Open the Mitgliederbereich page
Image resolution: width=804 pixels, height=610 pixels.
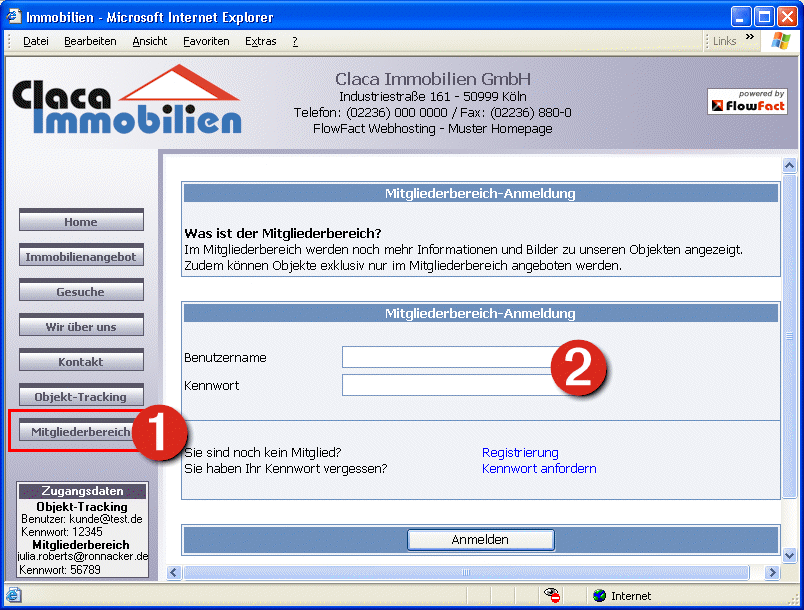(x=77, y=431)
